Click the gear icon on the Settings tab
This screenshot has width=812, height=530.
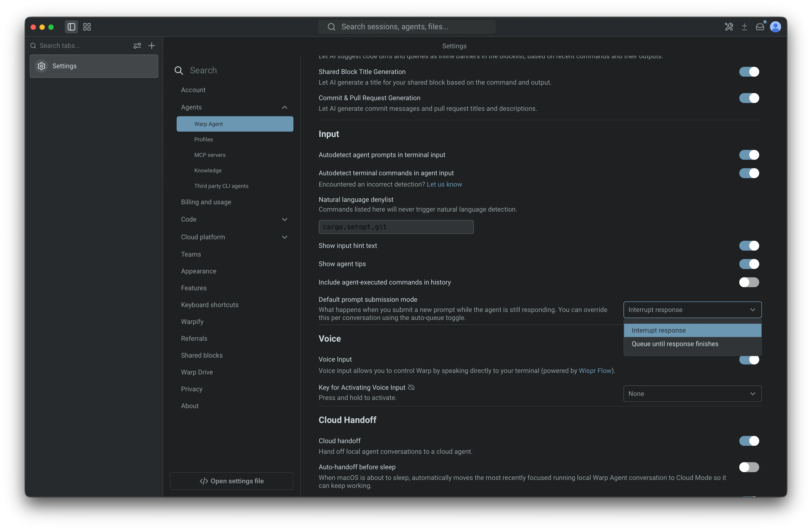click(42, 66)
